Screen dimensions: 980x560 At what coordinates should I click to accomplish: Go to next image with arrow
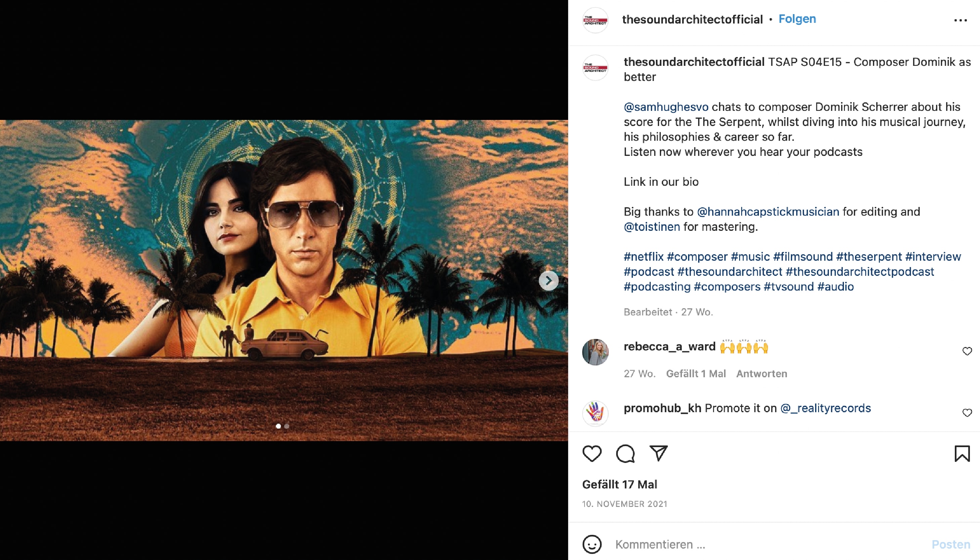point(549,281)
